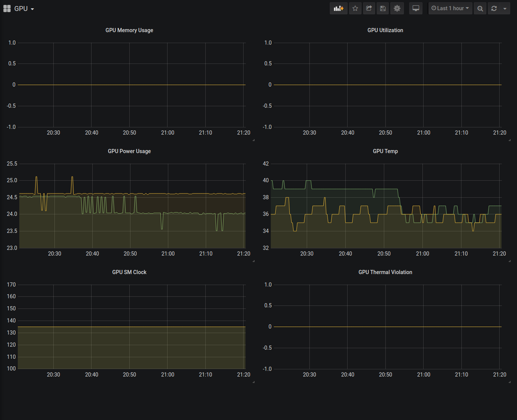517x420 pixels.
Task: Open the GPU Utilization panel title menu
Action: [385, 30]
